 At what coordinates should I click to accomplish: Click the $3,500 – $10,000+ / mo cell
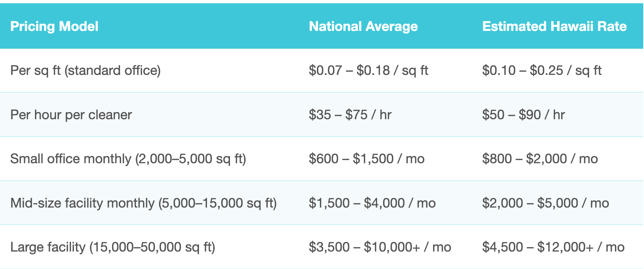380,247
